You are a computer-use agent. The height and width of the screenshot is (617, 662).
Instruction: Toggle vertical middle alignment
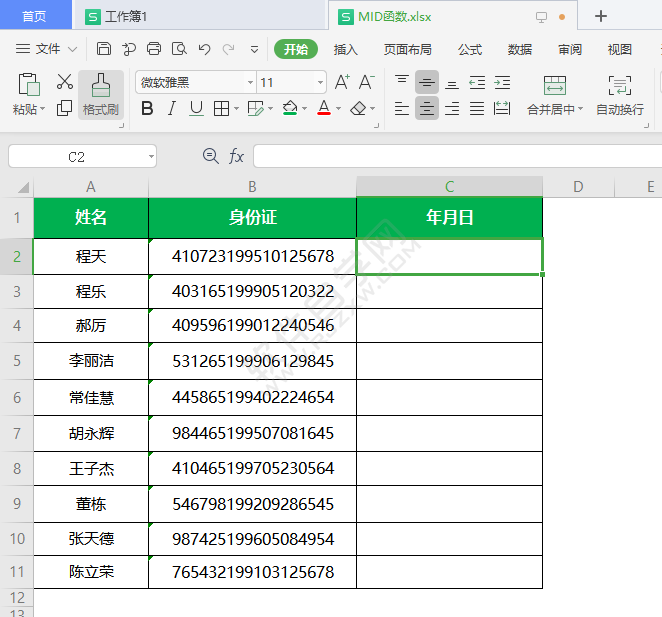pos(427,82)
